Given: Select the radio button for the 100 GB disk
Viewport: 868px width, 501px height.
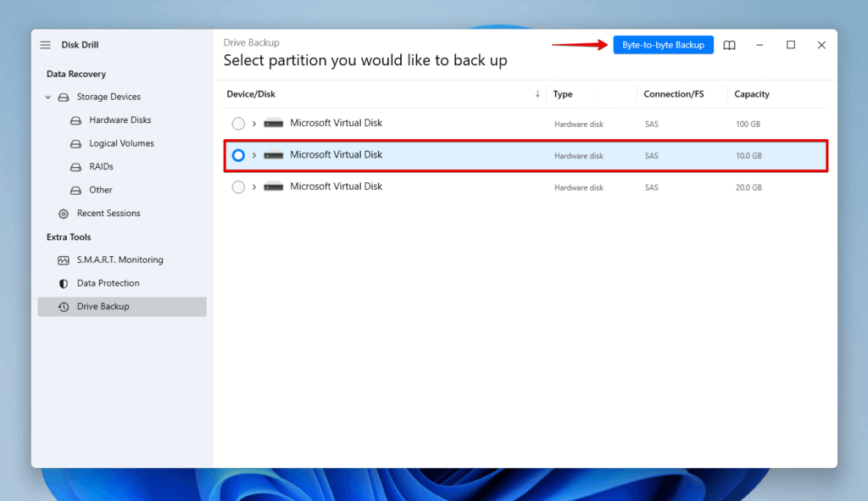Looking at the screenshot, I should [x=238, y=123].
